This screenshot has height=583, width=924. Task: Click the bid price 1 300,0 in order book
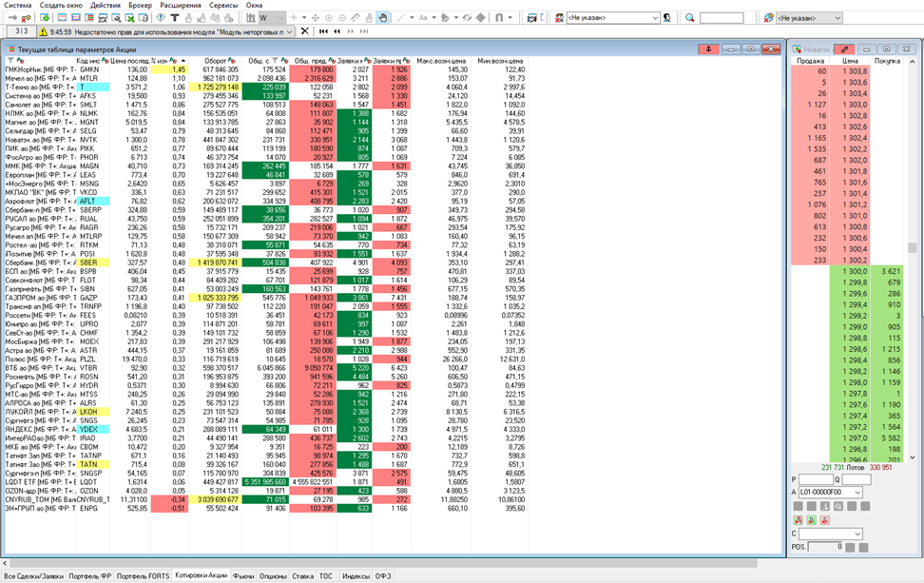[x=849, y=271]
